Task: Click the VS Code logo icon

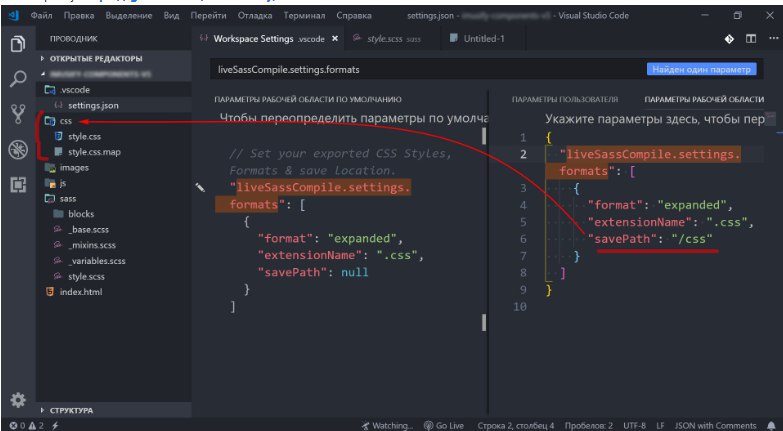Action: pyautogui.click(x=13, y=15)
